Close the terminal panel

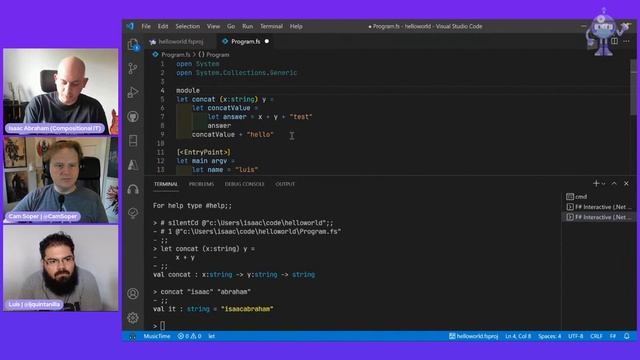click(627, 184)
